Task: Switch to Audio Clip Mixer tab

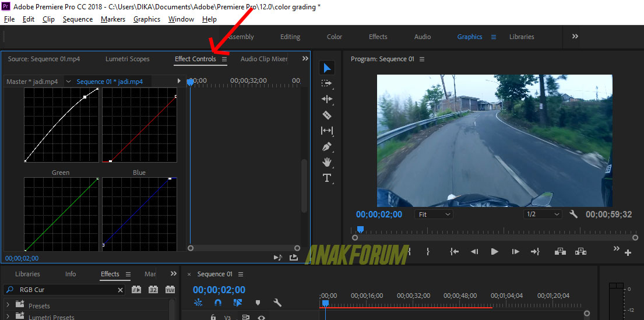Action: pyautogui.click(x=263, y=59)
